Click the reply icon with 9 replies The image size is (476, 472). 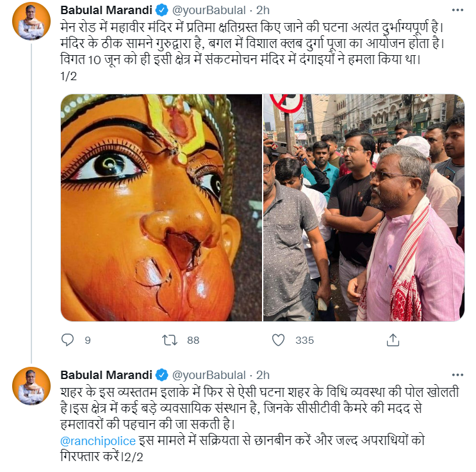[67, 340]
